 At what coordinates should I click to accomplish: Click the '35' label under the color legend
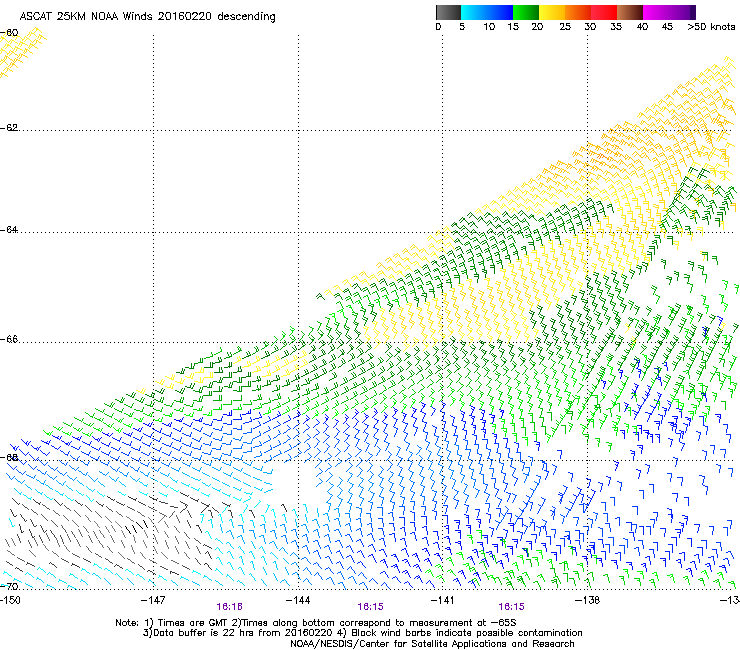tap(616, 27)
